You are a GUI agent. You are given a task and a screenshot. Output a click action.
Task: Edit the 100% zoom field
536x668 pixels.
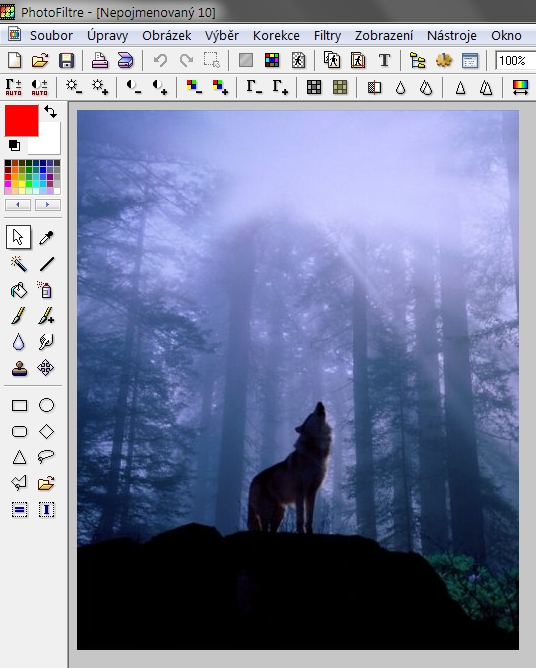[515, 60]
